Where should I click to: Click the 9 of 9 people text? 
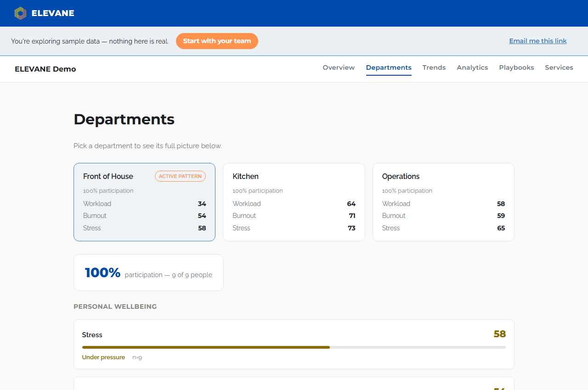tap(192, 275)
